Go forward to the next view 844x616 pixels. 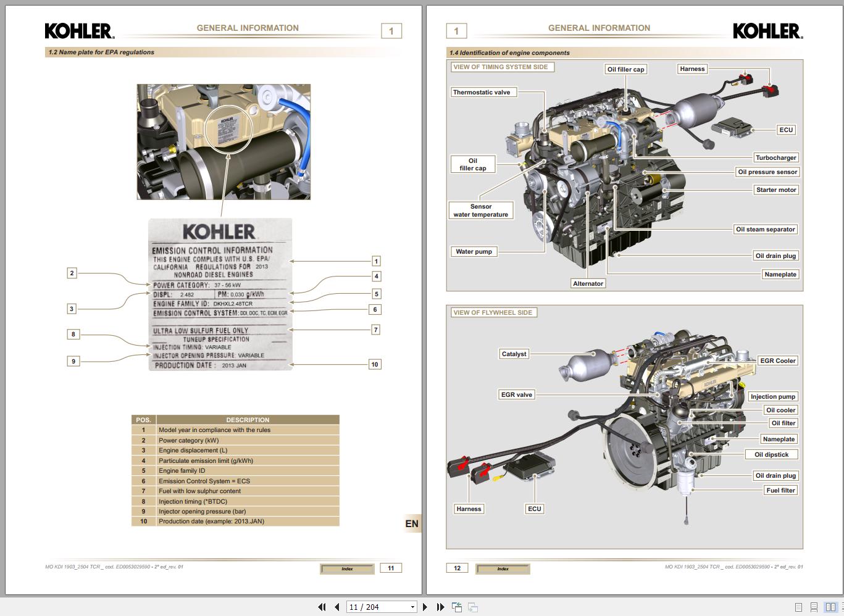(x=472, y=607)
